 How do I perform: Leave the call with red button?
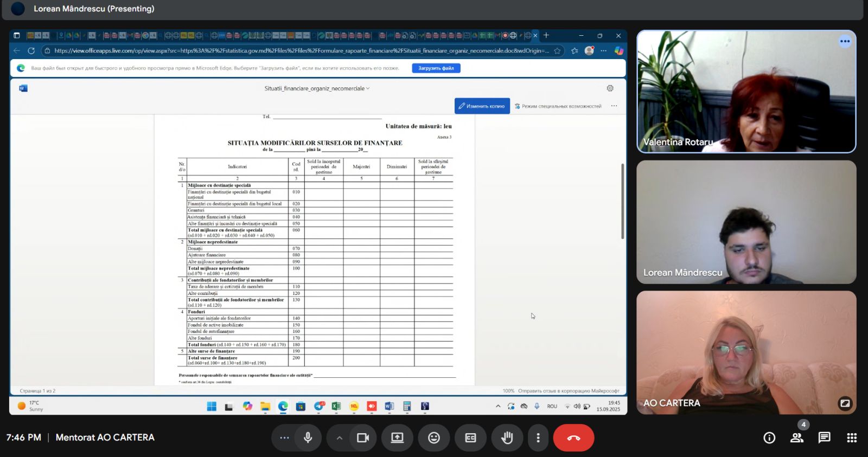573,437
